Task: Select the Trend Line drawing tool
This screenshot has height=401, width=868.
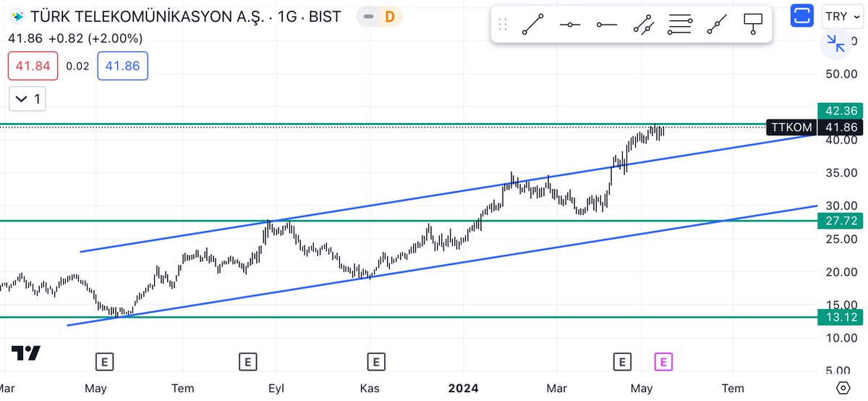Action: click(533, 25)
